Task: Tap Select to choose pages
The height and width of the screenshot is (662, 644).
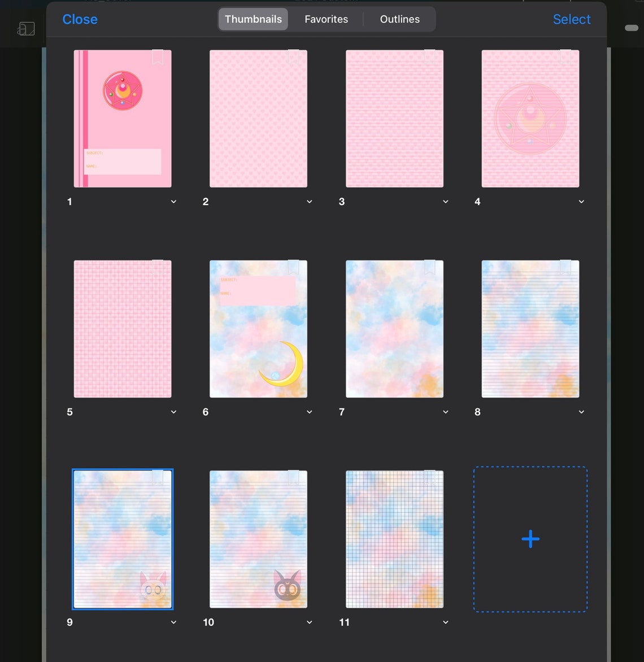Action: click(x=571, y=19)
